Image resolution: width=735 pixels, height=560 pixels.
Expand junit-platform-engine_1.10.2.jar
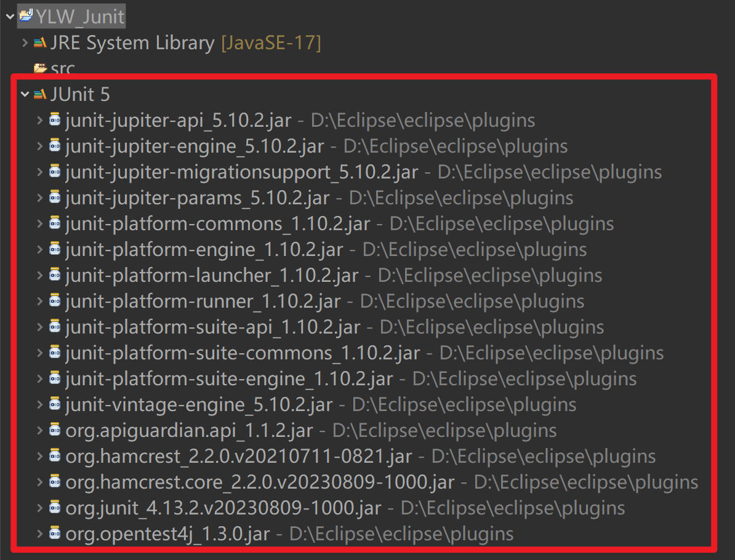(x=40, y=249)
